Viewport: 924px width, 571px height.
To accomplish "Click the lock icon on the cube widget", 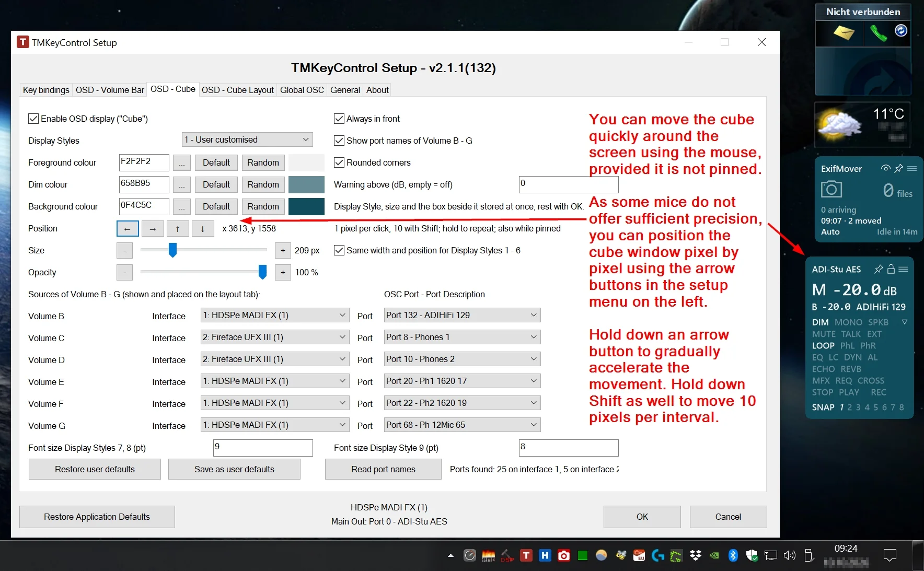I will pos(891,269).
